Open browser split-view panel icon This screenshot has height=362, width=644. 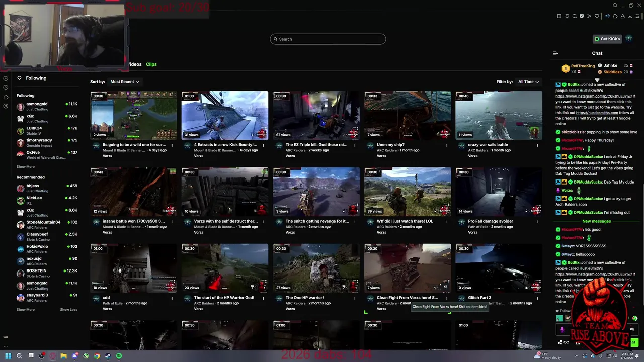pyautogui.click(x=559, y=16)
